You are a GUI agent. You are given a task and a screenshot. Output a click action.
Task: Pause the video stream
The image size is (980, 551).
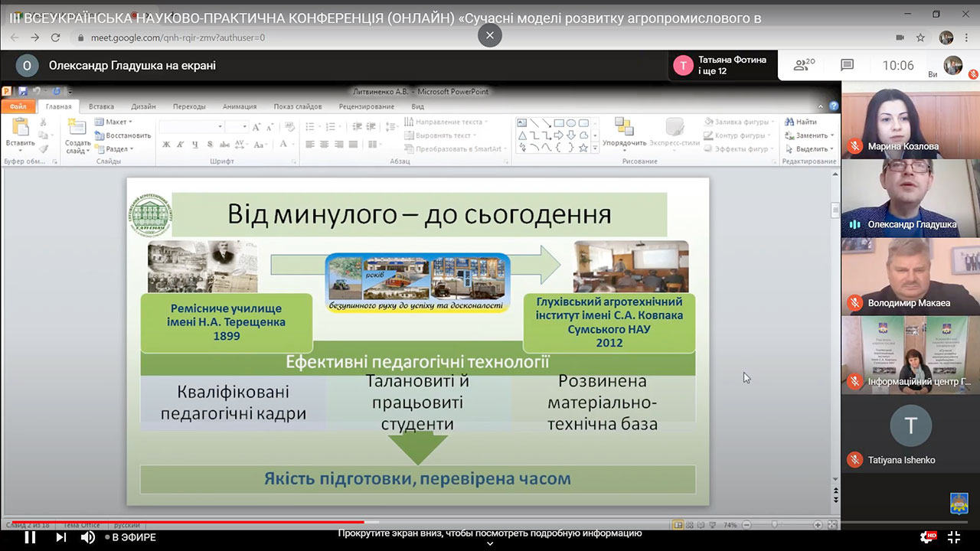(x=30, y=537)
